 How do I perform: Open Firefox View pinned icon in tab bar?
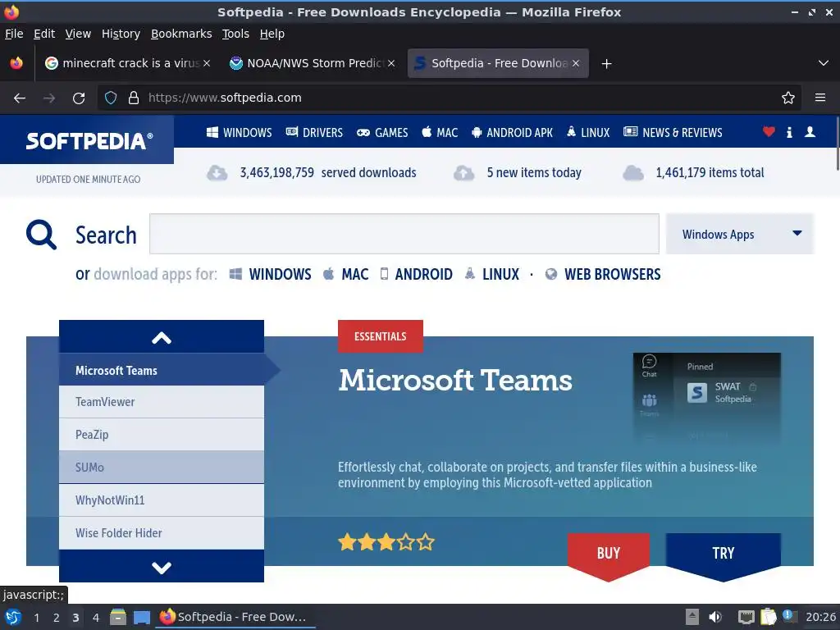[x=16, y=63]
